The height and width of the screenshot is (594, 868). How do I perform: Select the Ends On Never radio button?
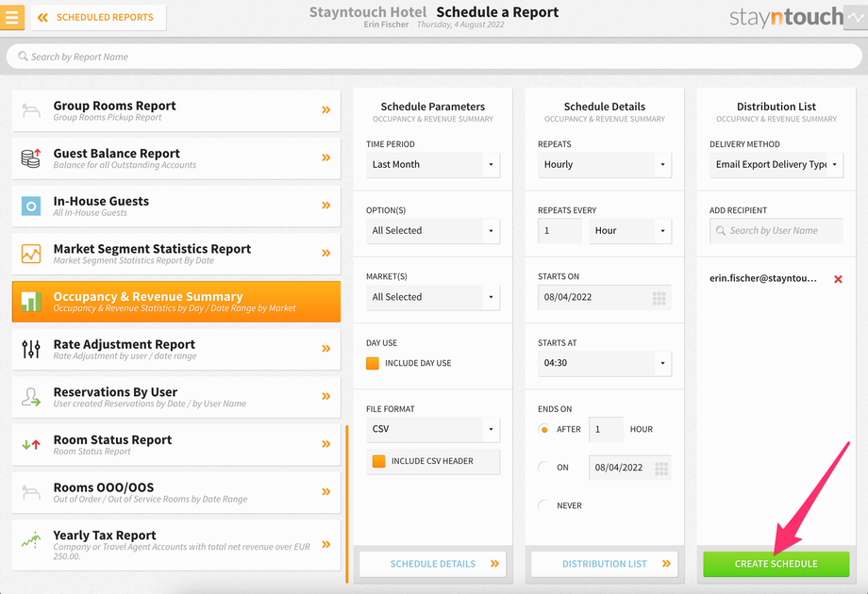[544, 505]
